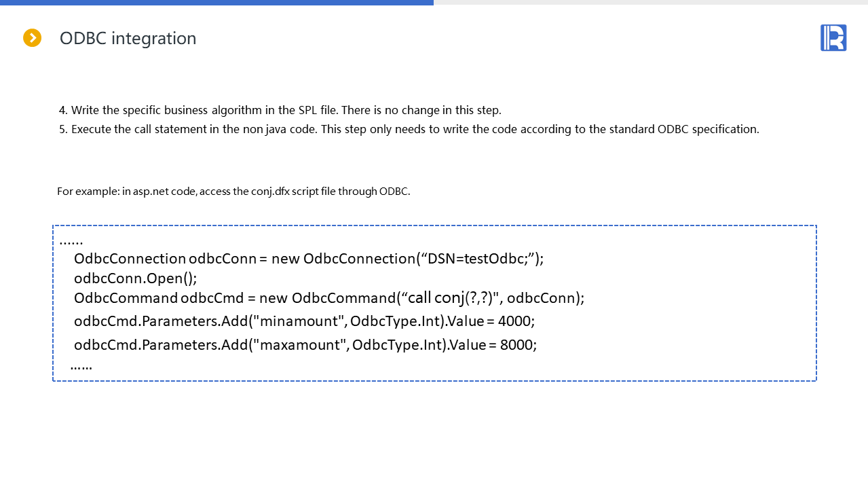
Task: Click the blue R logo icon
Action: click(833, 38)
